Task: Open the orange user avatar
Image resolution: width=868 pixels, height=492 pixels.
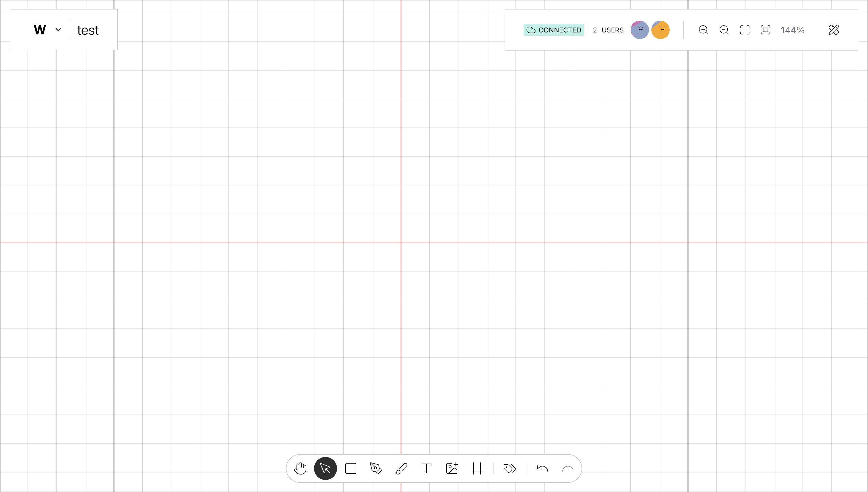Action: coord(660,30)
